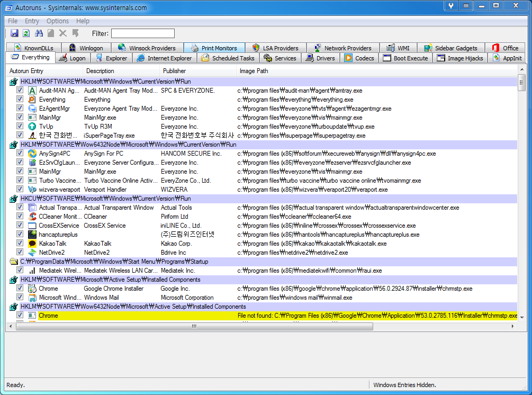Select the Everything search entry icon

point(32,100)
